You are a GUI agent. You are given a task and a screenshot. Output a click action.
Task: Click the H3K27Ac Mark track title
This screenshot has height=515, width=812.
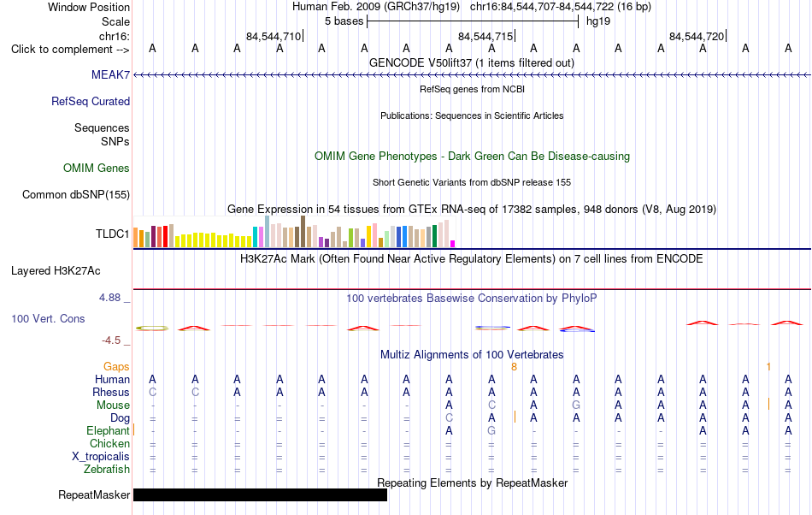[472, 258]
